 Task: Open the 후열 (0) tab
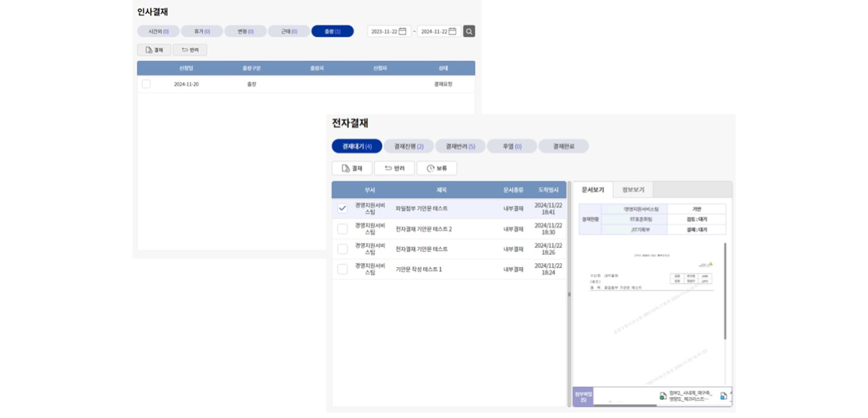coord(511,146)
